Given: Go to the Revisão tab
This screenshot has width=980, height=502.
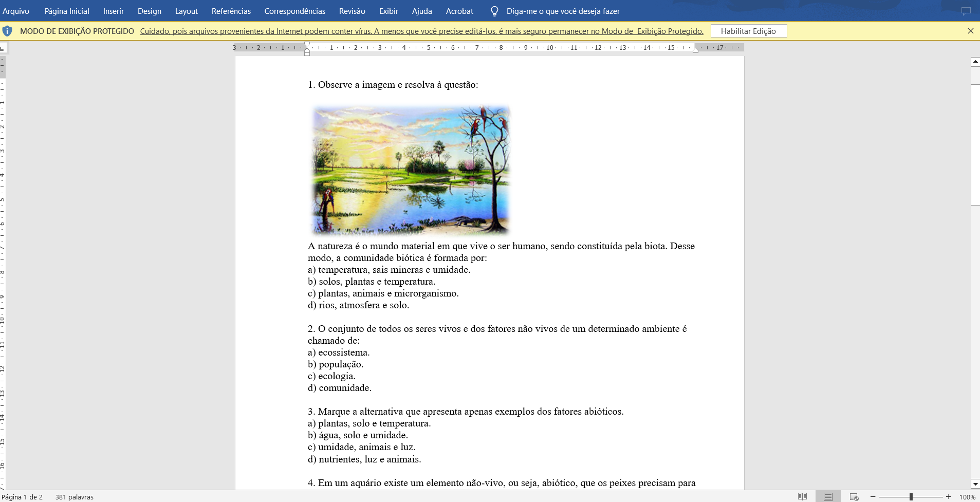Looking at the screenshot, I should tap(352, 11).
